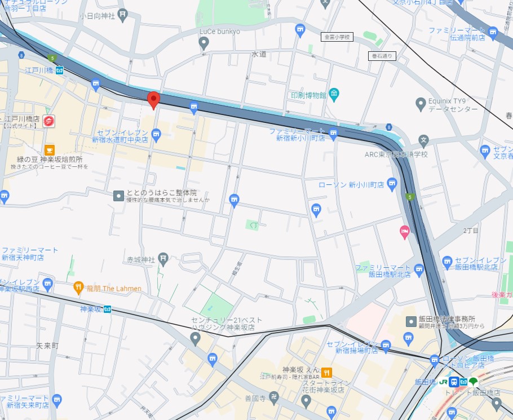This screenshot has height=420, width=513.
Task: Open the 赤城神社 shrine marker
Action: 163,259
